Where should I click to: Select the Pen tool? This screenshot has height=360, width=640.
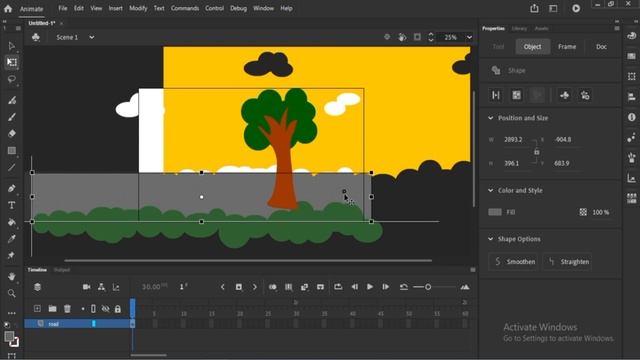(x=11, y=189)
